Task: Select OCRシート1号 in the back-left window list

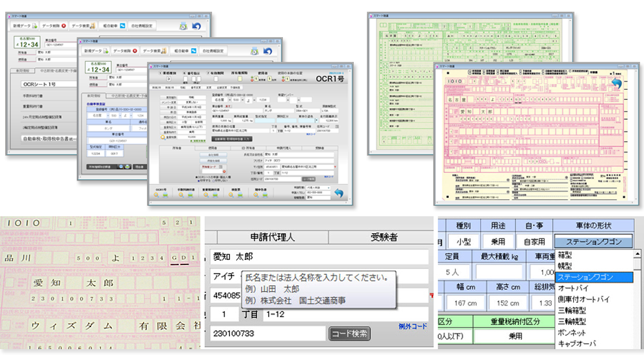Action: (49, 84)
